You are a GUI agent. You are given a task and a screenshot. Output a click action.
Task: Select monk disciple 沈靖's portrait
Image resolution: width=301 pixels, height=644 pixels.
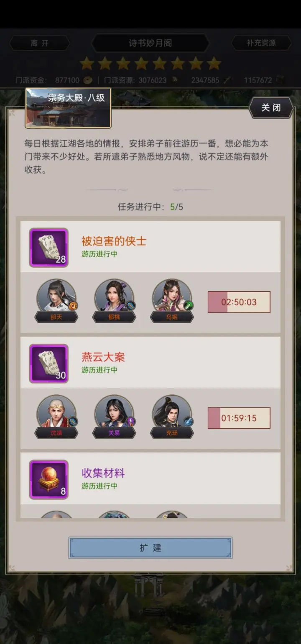56,412
